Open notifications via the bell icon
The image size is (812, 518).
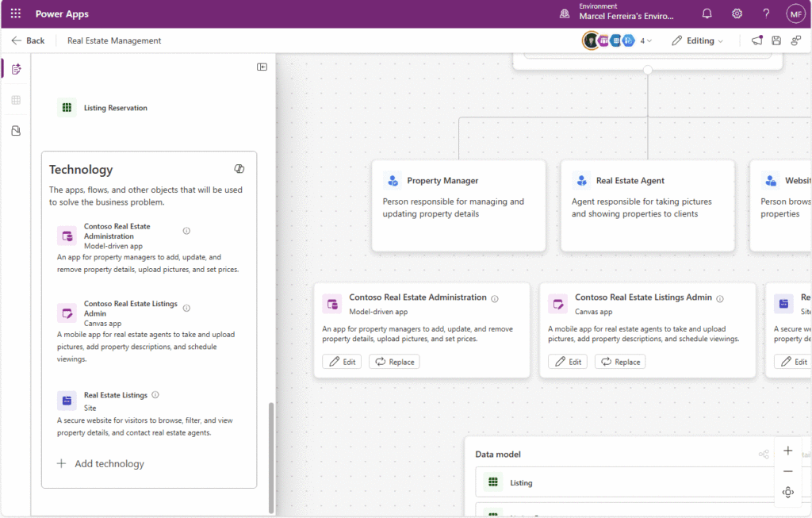pos(706,13)
